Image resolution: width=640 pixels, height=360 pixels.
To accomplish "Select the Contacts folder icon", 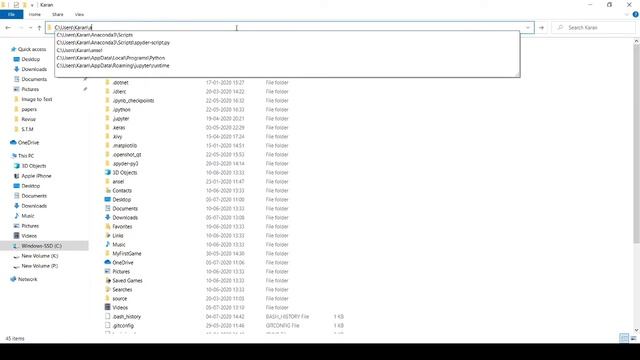I will pos(108,190).
